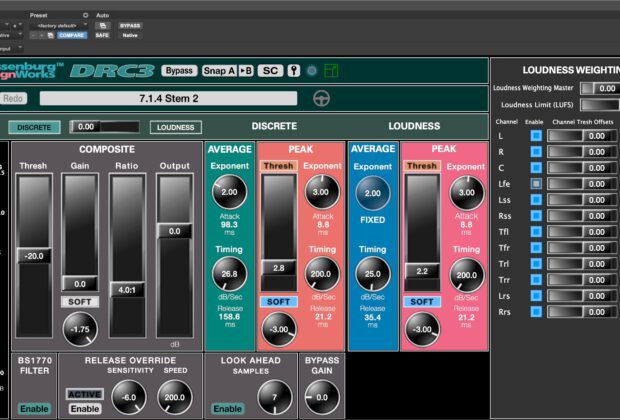Click the Loudness Average Timing knob 25.0

372,274
